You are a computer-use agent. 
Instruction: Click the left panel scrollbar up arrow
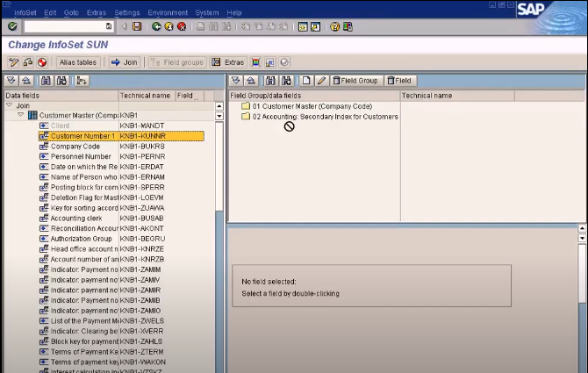click(219, 106)
